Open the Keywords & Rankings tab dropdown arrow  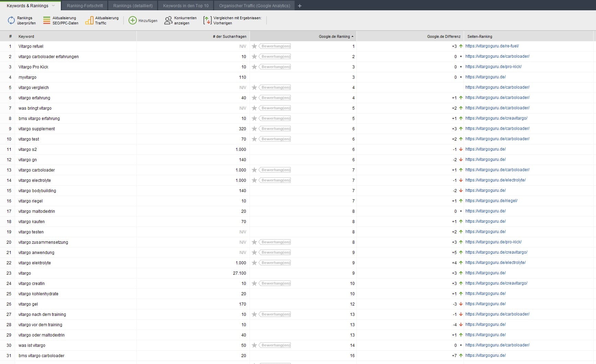(x=53, y=6)
